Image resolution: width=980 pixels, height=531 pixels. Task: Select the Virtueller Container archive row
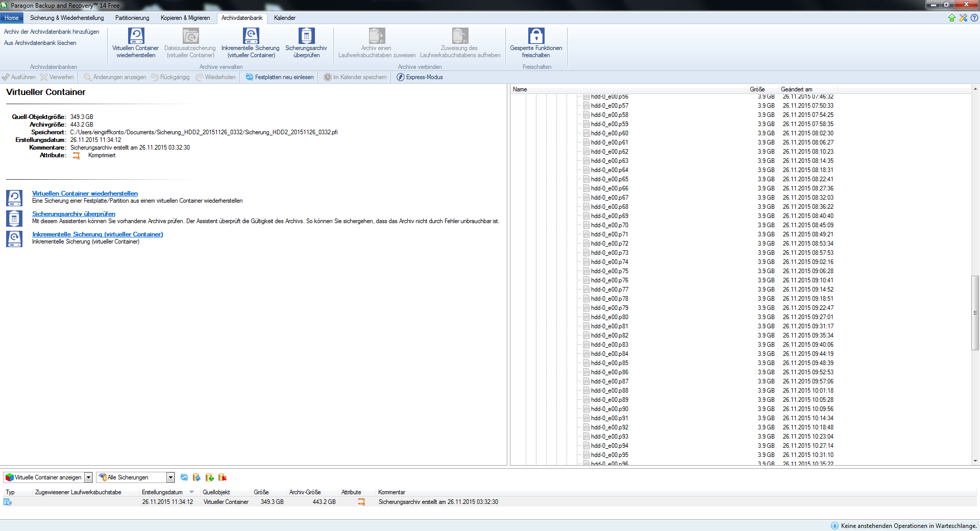click(x=490, y=502)
